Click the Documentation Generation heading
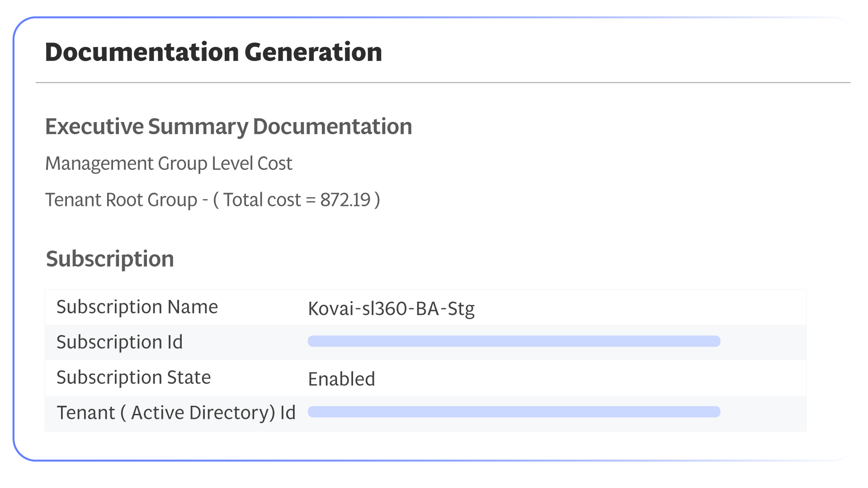This screenshot has width=868, height=488. pyautogui.click(x=213, y=52)
